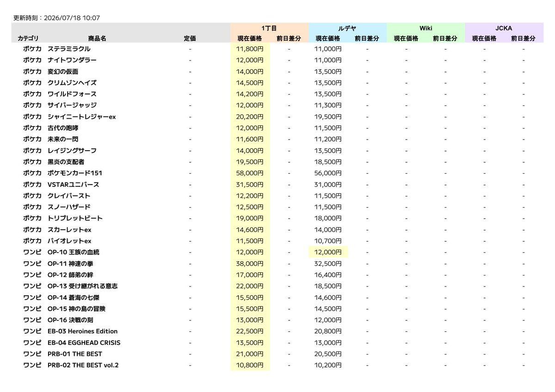Select the 定価 column header
The image size is (555, 392).
coord(190,39)
